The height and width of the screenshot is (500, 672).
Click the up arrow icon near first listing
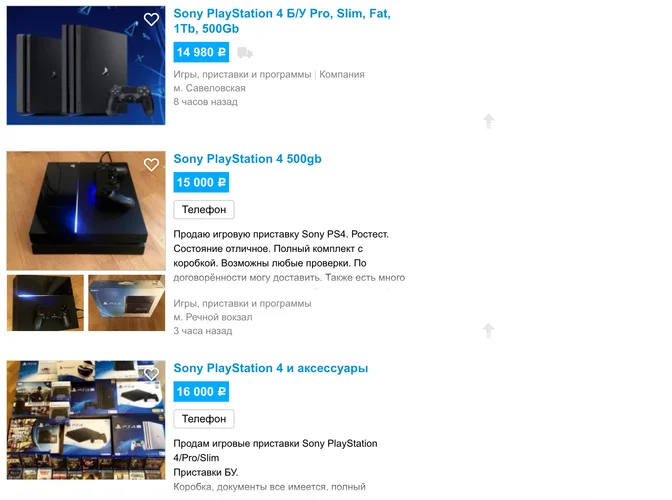(x=489, y=121)
